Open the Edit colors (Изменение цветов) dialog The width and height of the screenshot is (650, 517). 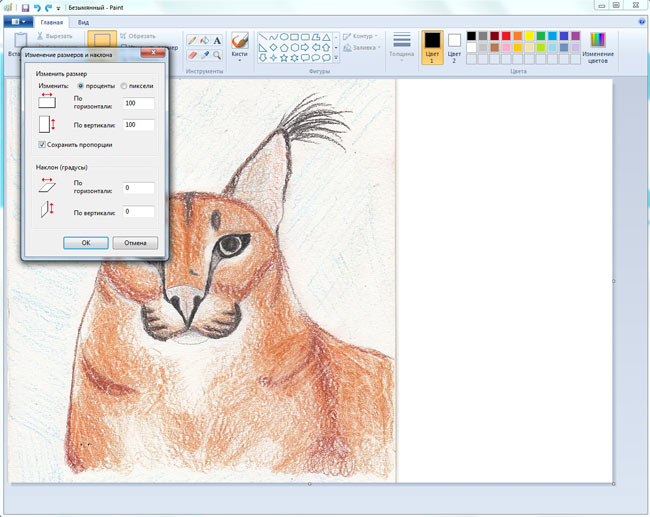coord(598,48)
